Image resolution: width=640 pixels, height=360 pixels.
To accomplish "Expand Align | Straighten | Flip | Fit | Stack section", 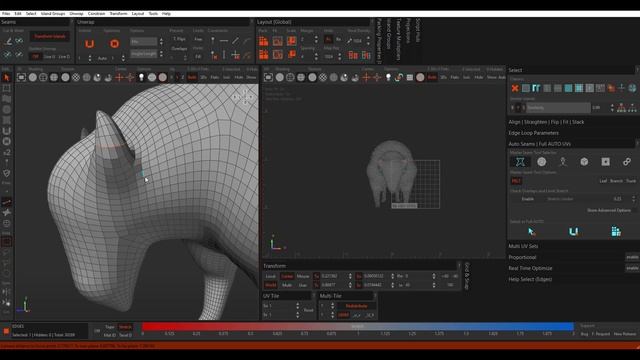I will (x=546, y=122).
